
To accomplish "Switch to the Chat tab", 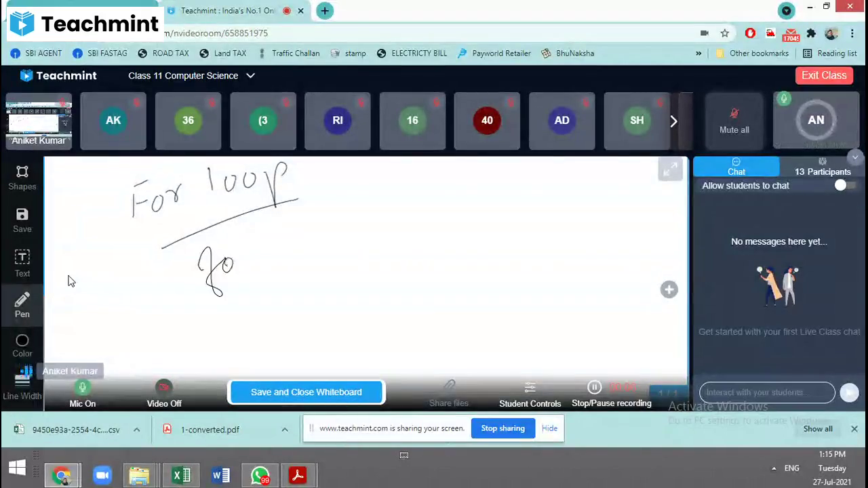I will [x=736, y=167].
